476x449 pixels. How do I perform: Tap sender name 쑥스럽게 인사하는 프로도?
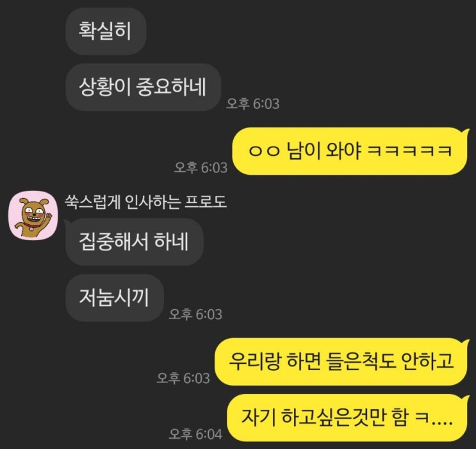click(x=145, y=202)
